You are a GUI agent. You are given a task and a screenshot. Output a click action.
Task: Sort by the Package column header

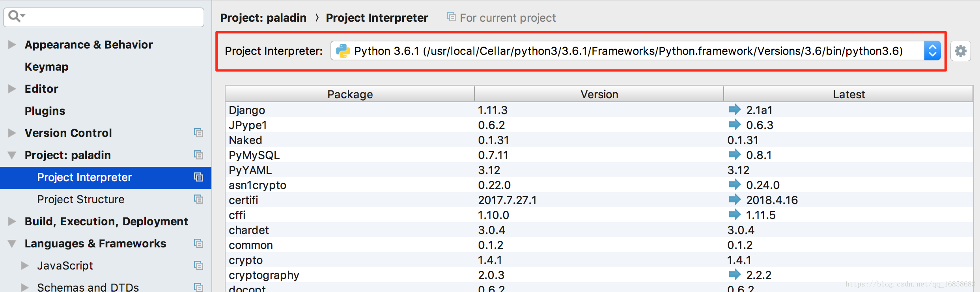350,94
